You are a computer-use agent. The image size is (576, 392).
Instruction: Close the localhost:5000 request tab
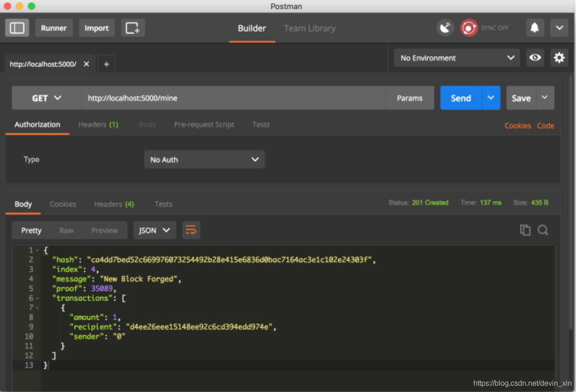(86, 64)
